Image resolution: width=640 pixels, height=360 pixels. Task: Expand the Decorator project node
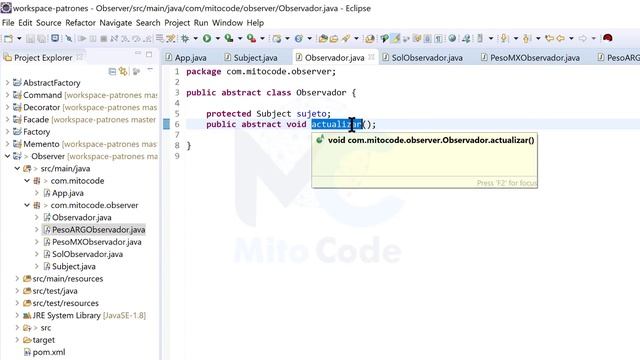pyautogui.click(x=7, y=107)
